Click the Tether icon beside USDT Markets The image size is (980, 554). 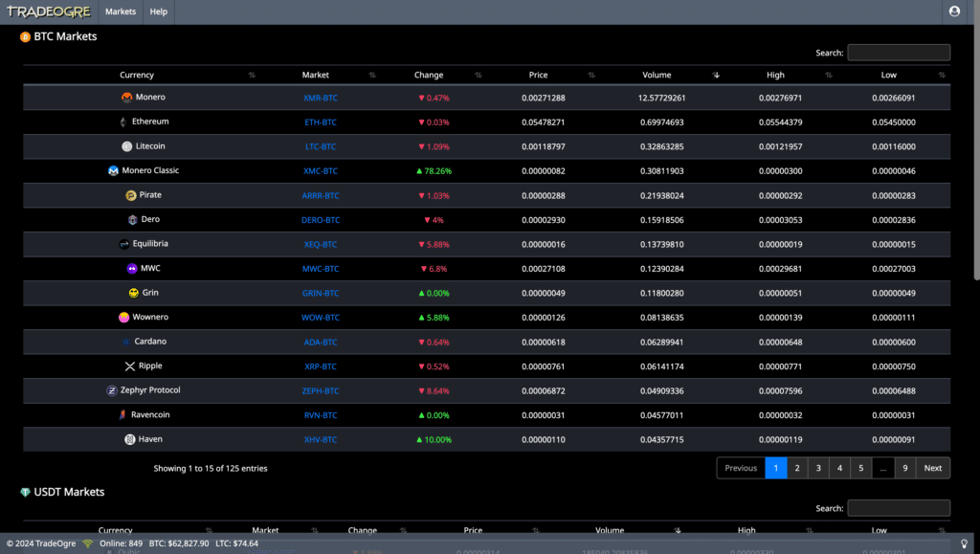[x=25, y=492]
